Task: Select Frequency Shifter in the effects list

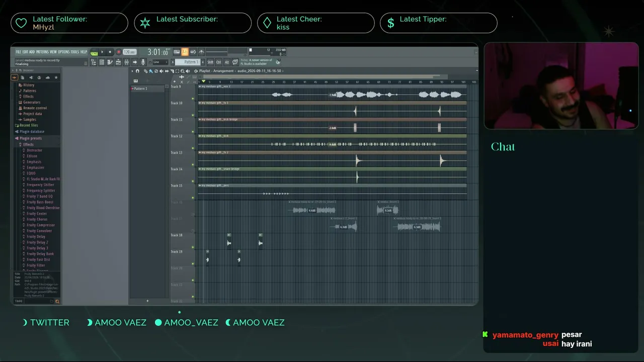Action: coord(40,185)
